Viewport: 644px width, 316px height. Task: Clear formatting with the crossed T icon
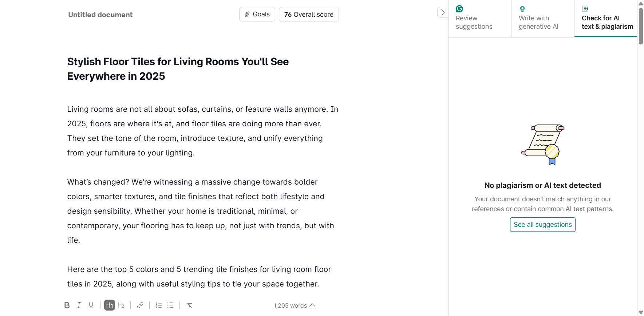pyautogui.click(x=190, y=305)
